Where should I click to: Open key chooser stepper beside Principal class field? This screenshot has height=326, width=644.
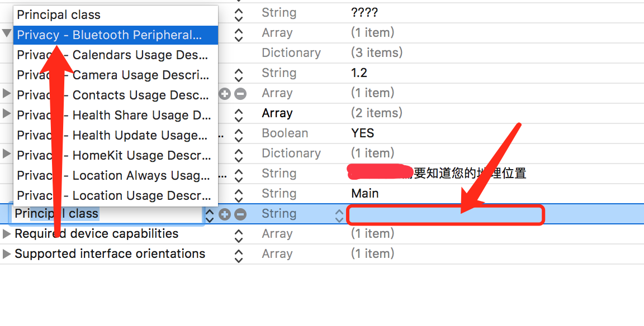pyautogui.click(x=210, y=215)
